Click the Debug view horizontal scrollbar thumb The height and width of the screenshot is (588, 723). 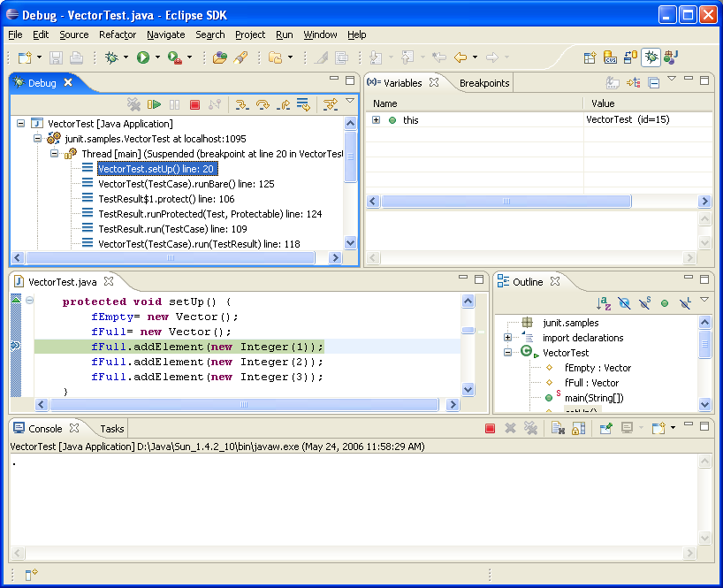point(171,258)
